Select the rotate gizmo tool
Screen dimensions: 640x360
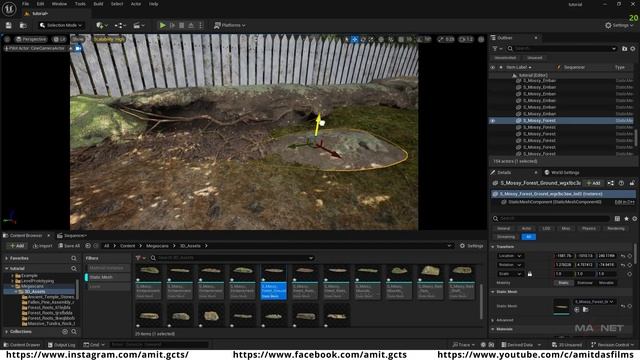click(x=363, y=39)
